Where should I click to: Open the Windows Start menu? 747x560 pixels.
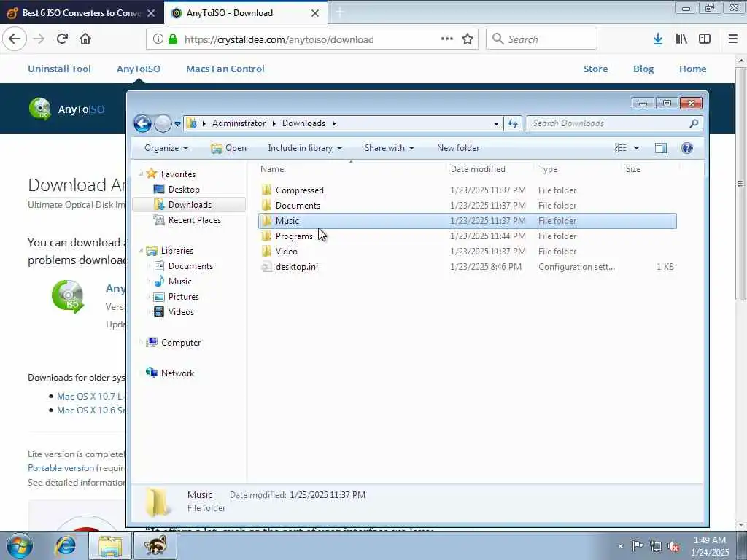coord(19,545)
